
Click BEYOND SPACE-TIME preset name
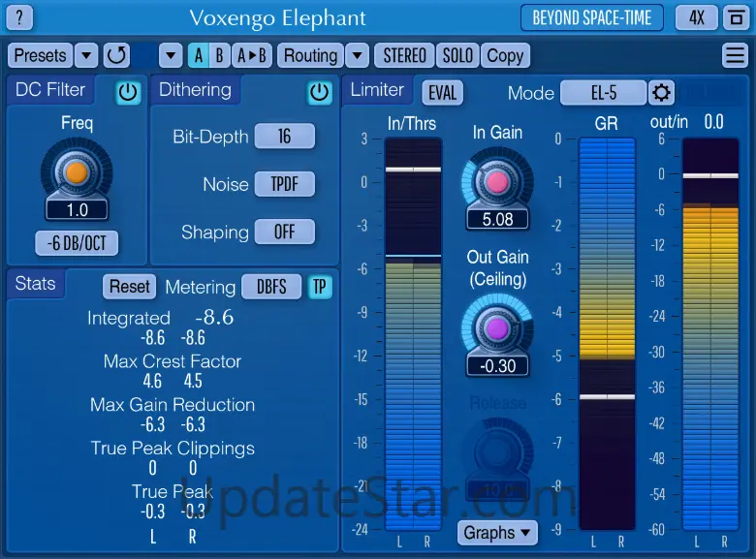click(x=592, y=17)
